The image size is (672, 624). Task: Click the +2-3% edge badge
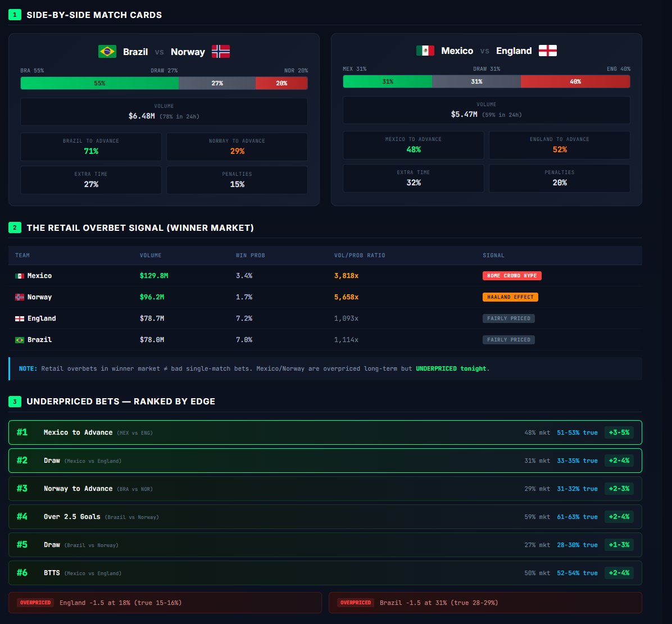pos(619,489)
